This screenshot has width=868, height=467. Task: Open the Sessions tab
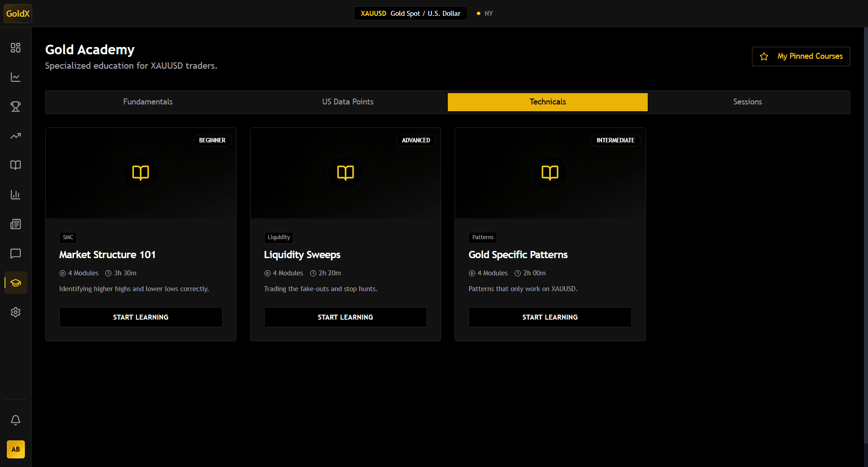(747, 102)
